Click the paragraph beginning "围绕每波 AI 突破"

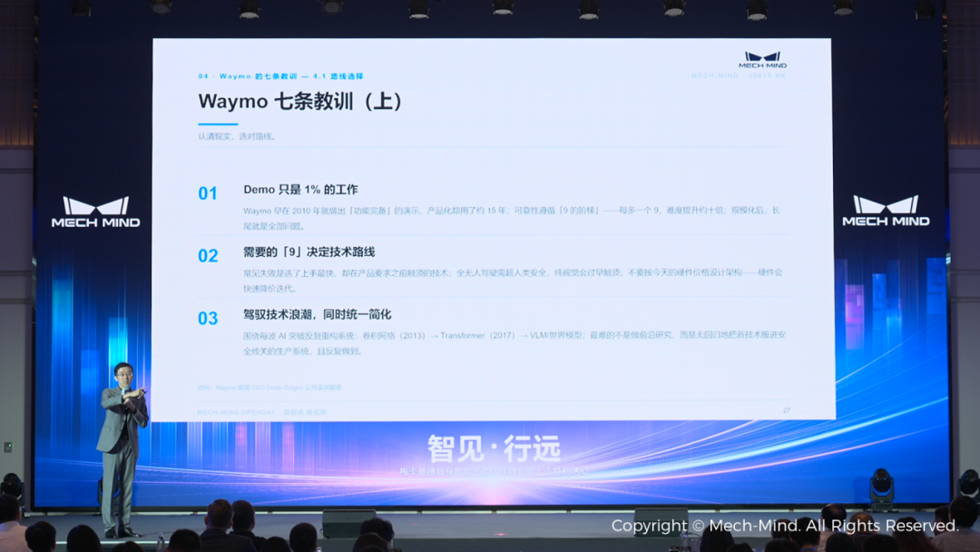(x=514, y=343)
